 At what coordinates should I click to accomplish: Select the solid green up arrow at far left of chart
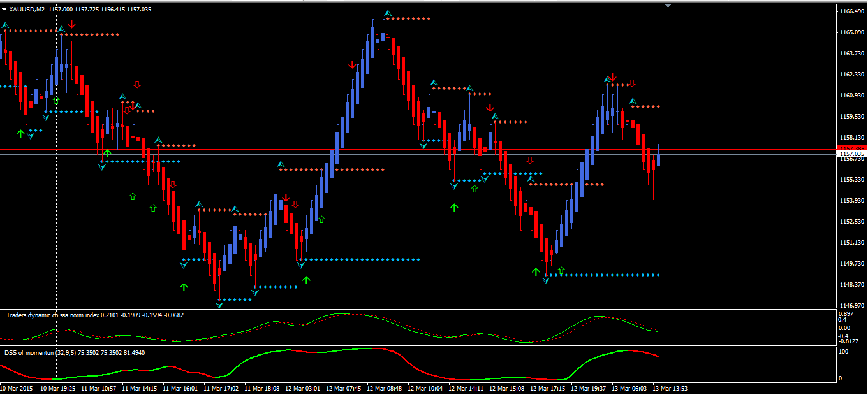[20, 133]
